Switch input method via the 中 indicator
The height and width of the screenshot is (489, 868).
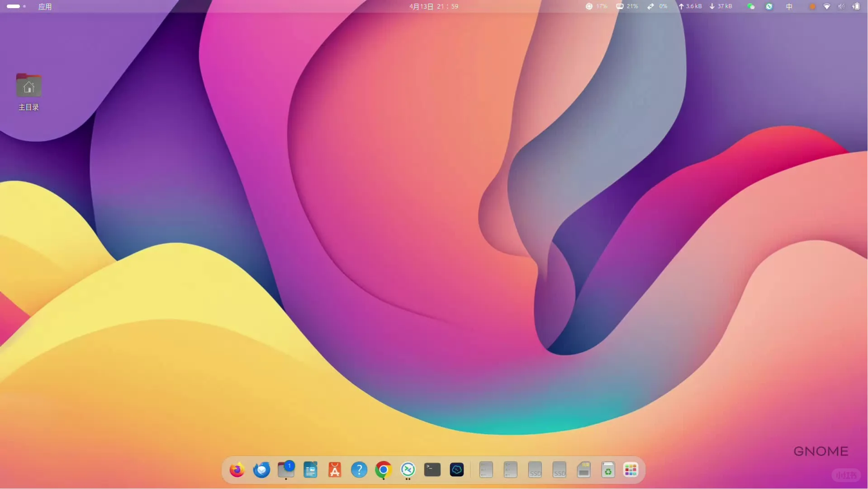pos(789,6)
